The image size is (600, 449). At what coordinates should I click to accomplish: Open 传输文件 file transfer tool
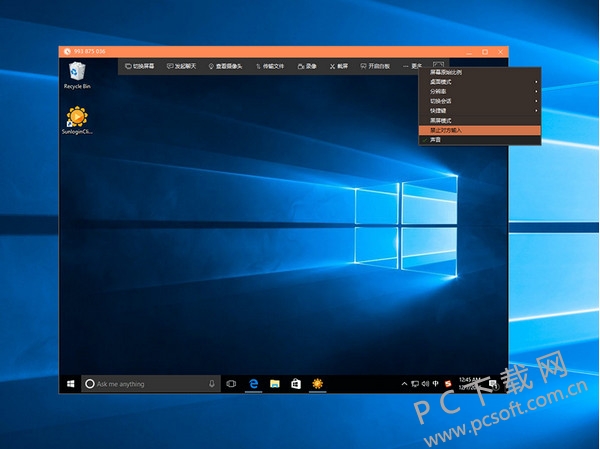[x=270, y=66]
